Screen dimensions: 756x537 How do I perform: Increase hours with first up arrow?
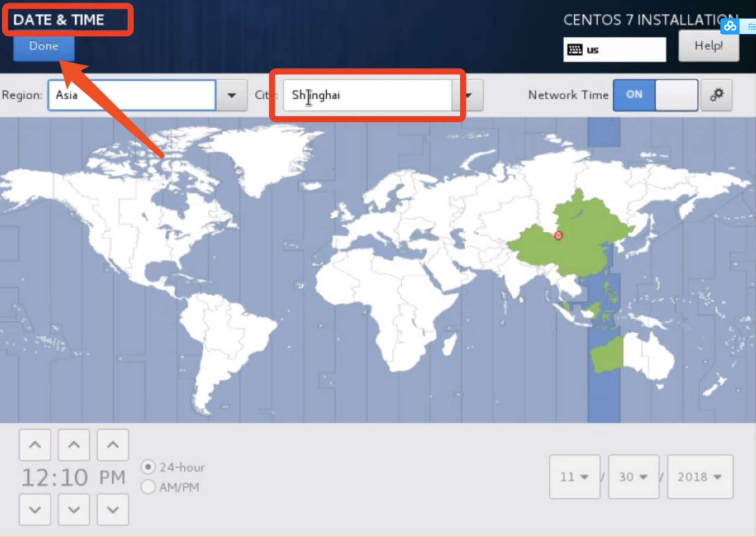point(35,445)
